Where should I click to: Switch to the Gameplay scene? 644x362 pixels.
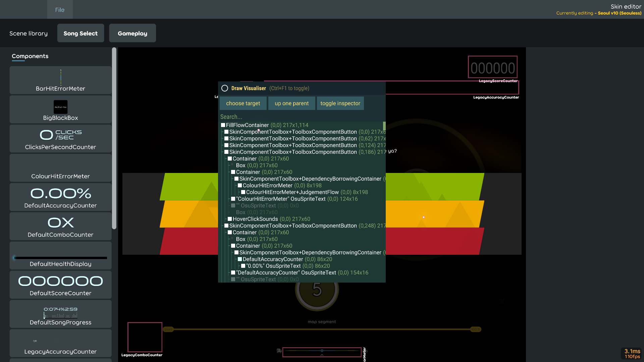pyautogui.click(x=132, y=33)
